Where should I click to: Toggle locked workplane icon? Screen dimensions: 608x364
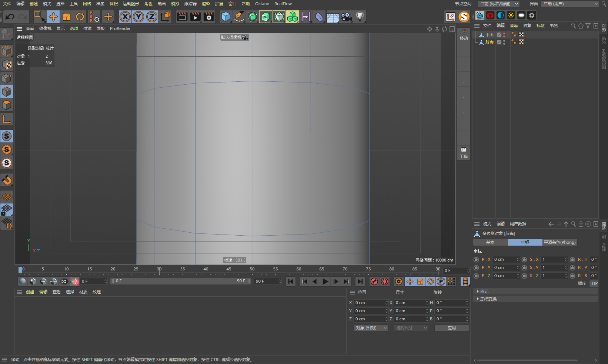click(7, 210)
